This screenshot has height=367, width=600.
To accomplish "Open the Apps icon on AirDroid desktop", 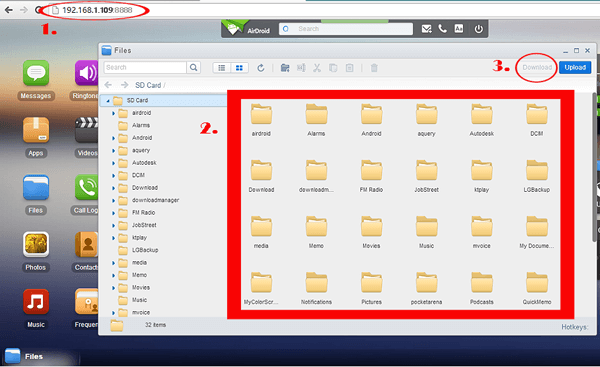I will click(x=36, y=130).
